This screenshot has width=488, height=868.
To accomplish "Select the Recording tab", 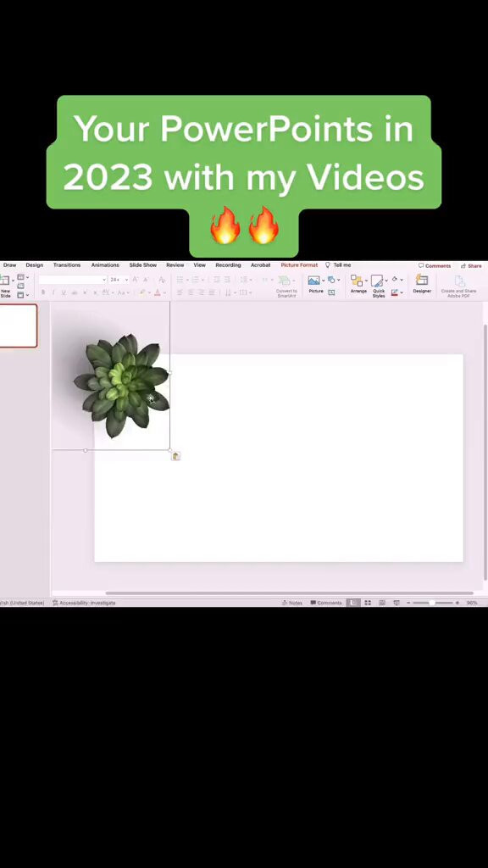I will click(x=228, y=265).
